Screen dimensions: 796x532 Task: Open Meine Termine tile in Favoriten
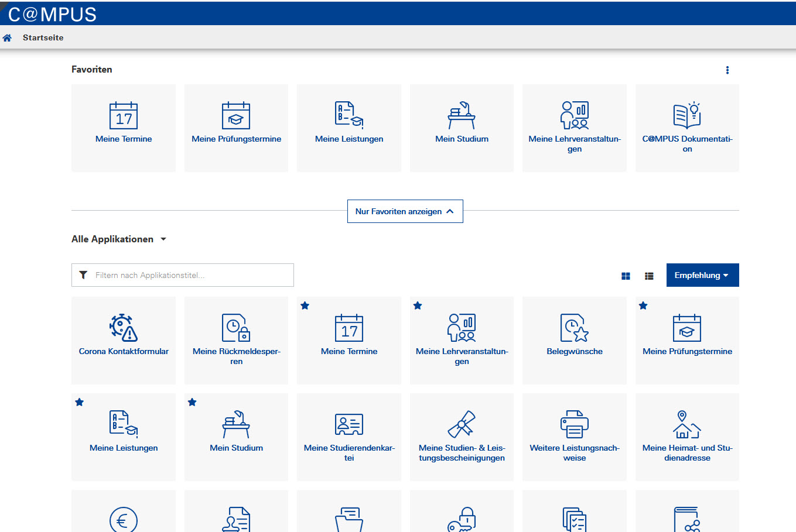pyautogui.click(x=124, y=128)
